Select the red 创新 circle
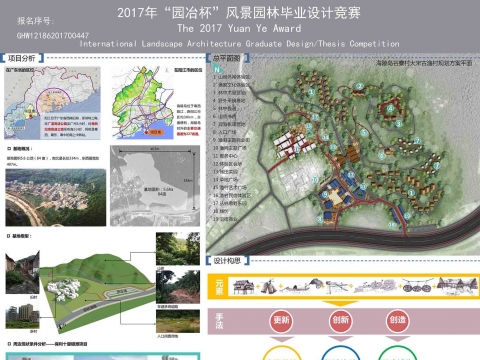 [x=341, y=320]
